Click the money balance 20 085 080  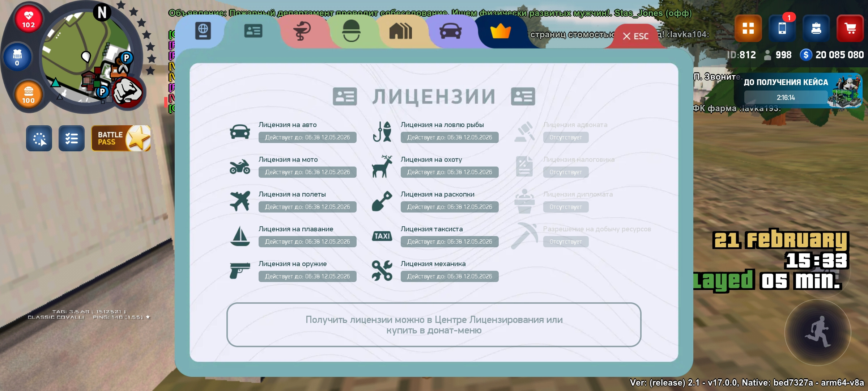839,55
